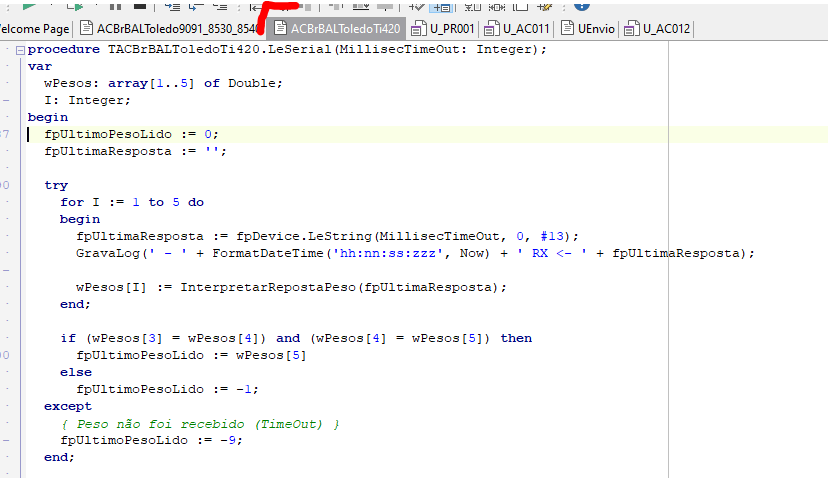
Task: Place cursor on fpUltimaResposta := '' line
Action: (135, 151)
